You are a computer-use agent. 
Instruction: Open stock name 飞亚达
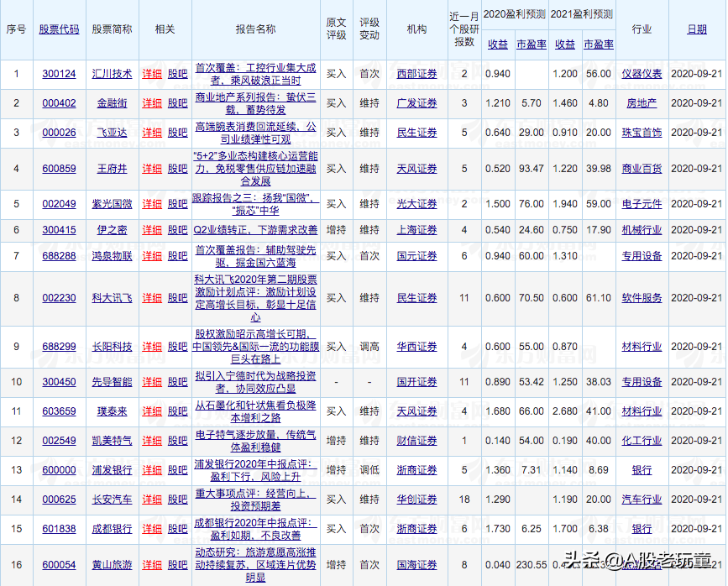point(112,133)
